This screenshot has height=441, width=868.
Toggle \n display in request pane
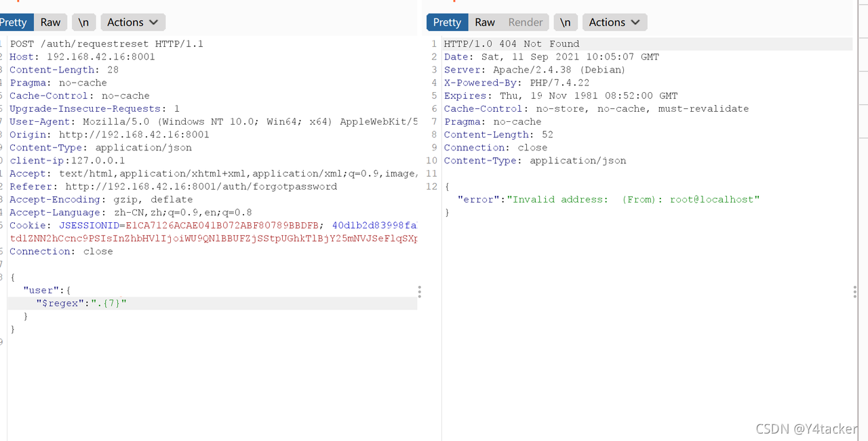pos(83,22)
